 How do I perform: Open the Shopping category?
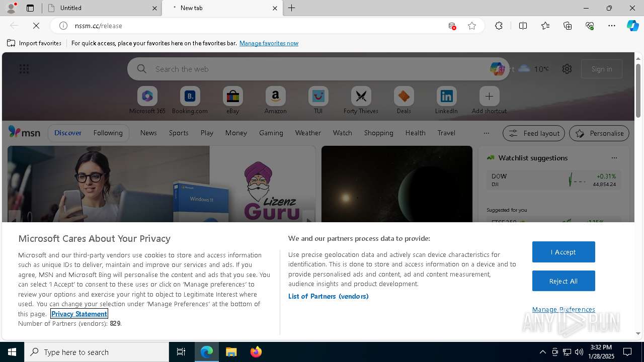tap(378, 133)
